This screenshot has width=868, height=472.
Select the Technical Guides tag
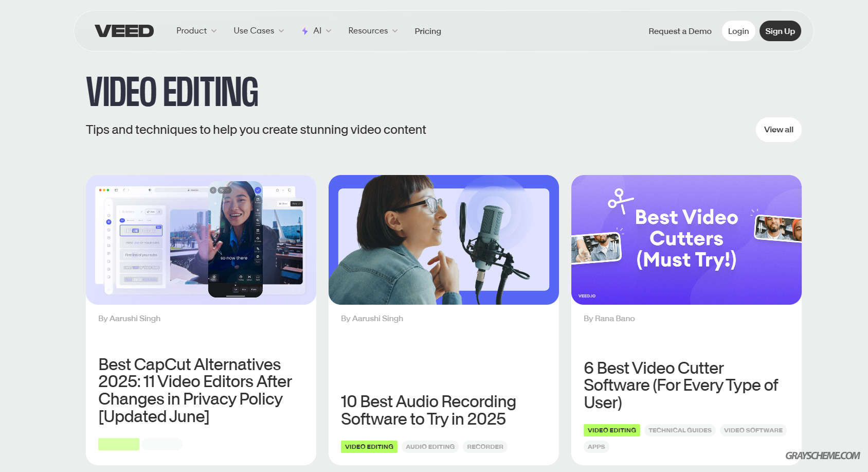click(x=680, y=430)
